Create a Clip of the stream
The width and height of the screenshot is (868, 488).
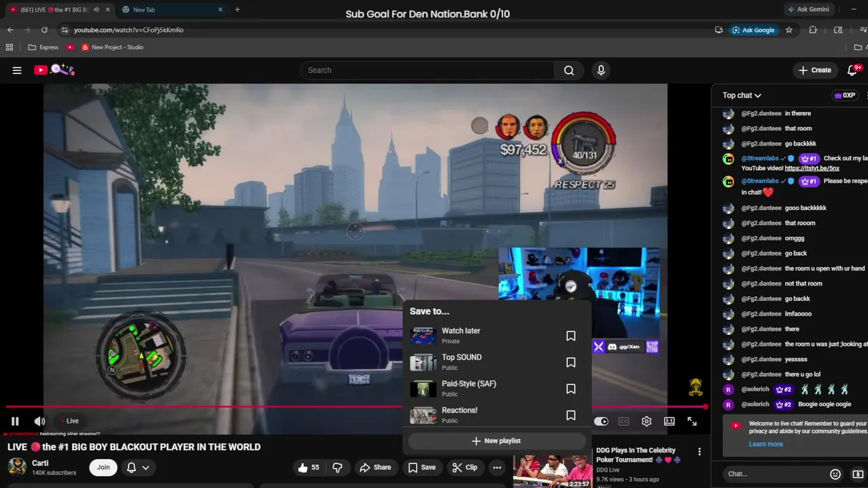[x=465, y=467]
